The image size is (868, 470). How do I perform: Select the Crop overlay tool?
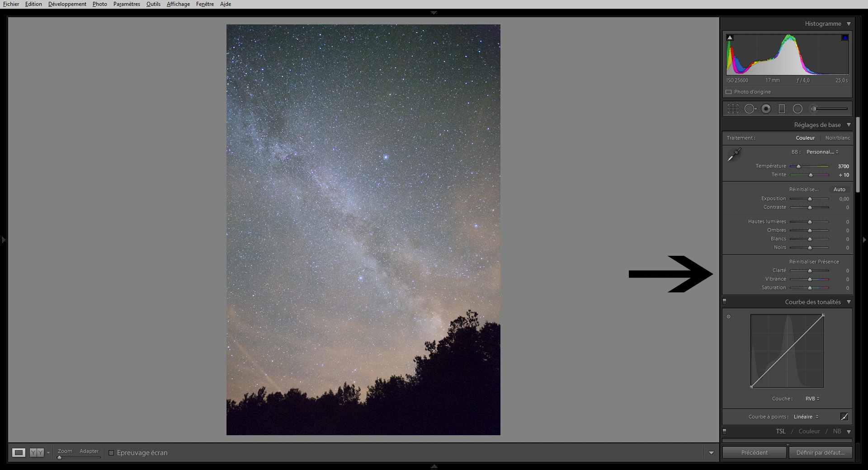point(733,109)
